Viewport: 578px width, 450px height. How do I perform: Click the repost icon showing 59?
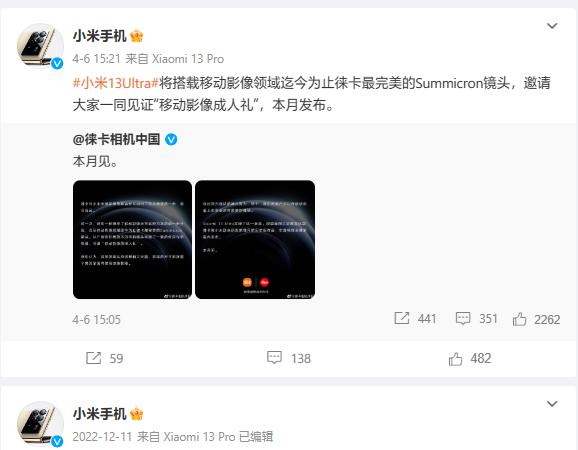pos(93,358)
